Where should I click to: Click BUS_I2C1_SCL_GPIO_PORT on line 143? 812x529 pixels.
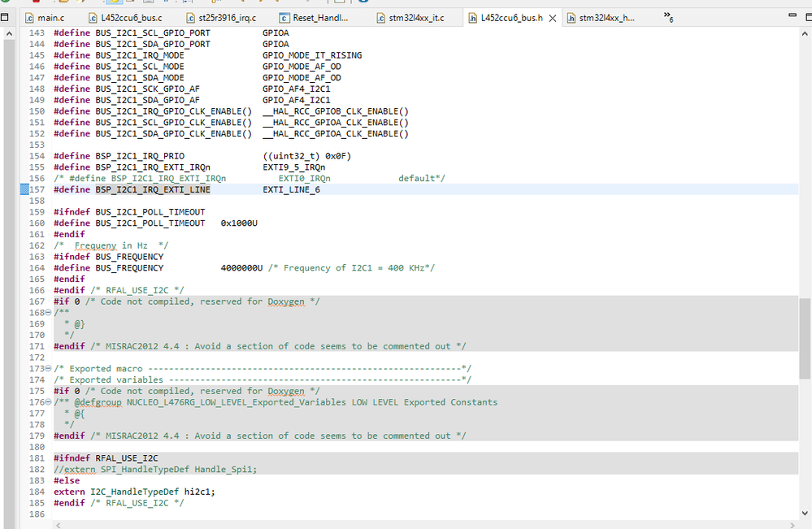pyautogui.click(x=153, y=33)
